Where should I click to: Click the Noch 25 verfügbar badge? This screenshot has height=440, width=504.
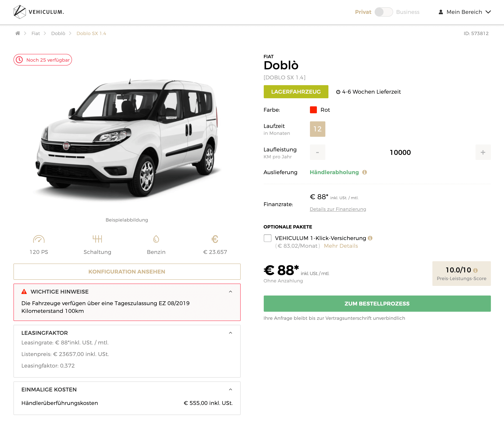43,60
